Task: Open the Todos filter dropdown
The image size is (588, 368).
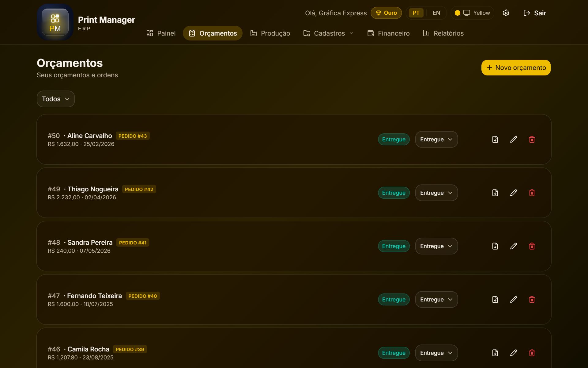Action: coord(56,99)
